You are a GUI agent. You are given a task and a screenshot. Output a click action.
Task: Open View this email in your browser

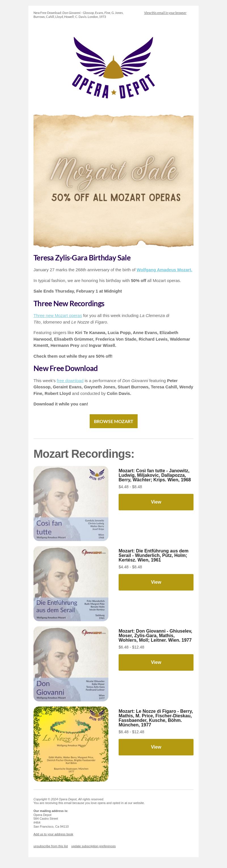[x=165, y=13]
